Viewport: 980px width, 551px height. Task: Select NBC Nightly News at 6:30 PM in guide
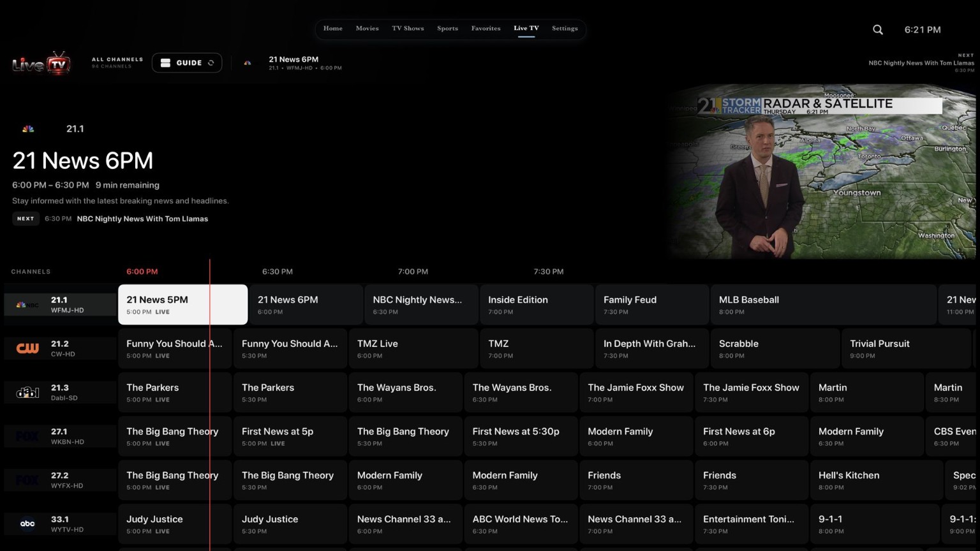pos(421,305)
